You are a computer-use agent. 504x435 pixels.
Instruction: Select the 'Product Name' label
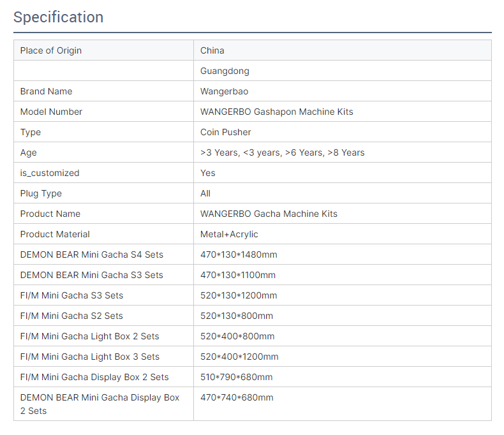(x=50, y=214)
